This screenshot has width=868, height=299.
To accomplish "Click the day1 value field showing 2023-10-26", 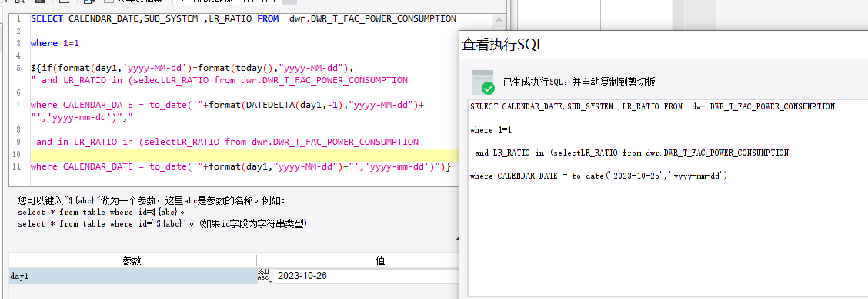I will [x=366, y=276].
